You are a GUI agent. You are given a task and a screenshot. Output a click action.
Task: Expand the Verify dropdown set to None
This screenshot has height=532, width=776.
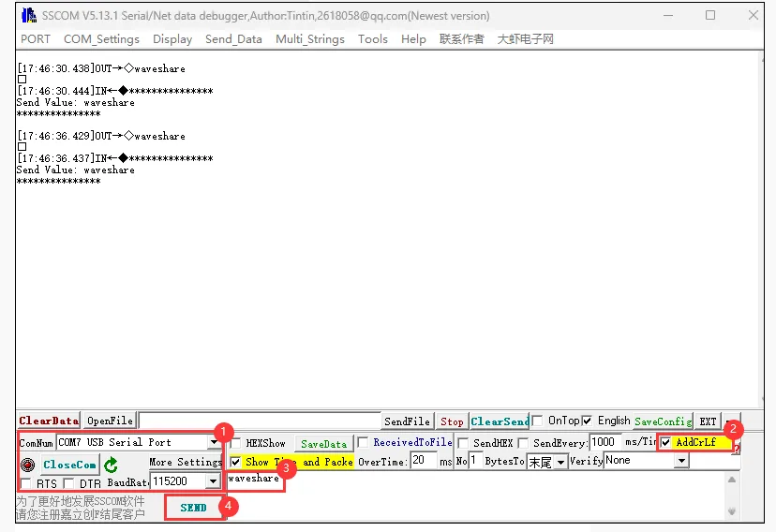[681, 461]
